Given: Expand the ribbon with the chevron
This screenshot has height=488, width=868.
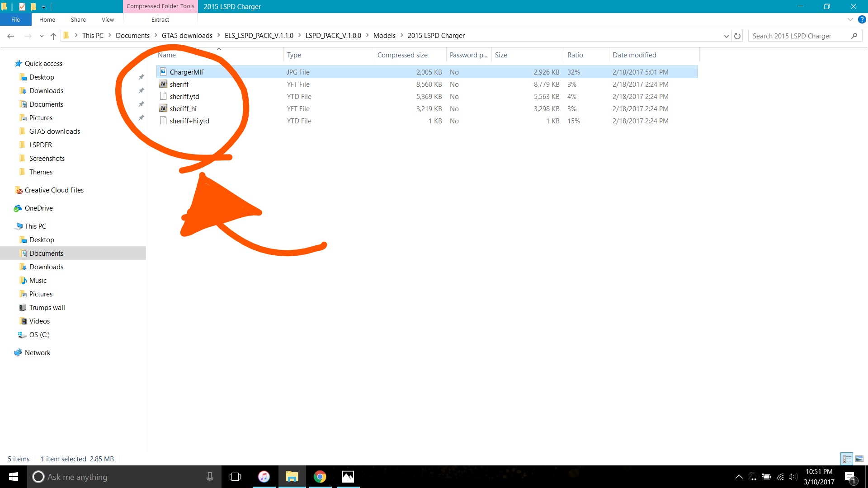Looking at the screenshot, I should coord(850,19).
